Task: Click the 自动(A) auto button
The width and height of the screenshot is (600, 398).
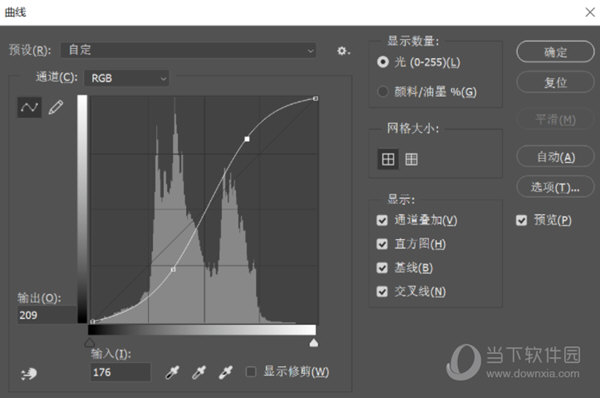Action: tap(555, 157)
